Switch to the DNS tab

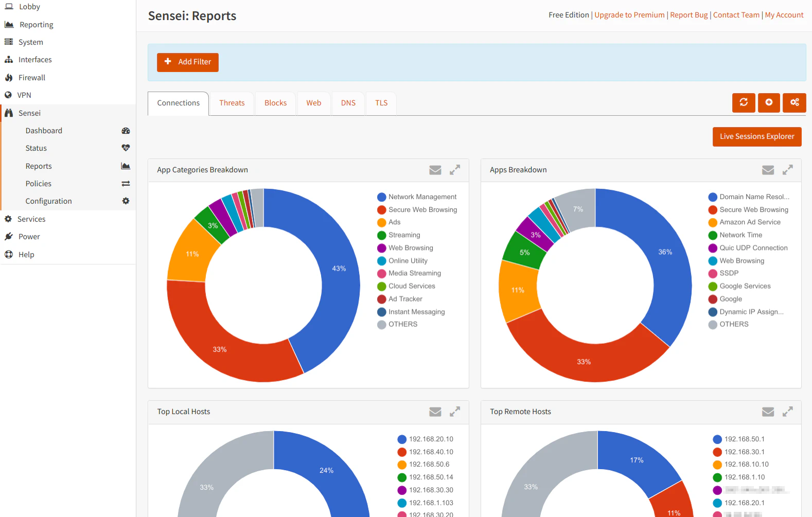click(x=348, y=103)
